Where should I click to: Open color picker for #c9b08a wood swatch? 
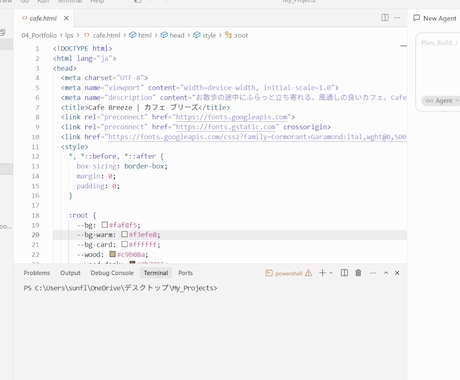(113, 254)
